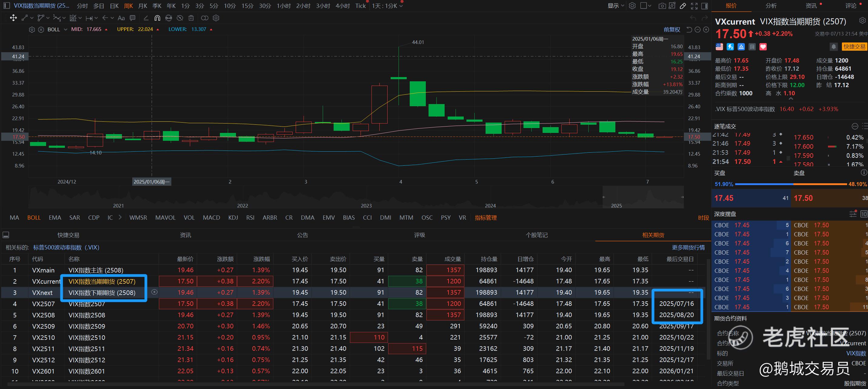Select the Aa text annotation tool

pyautogui.click(x=121, y=18)
